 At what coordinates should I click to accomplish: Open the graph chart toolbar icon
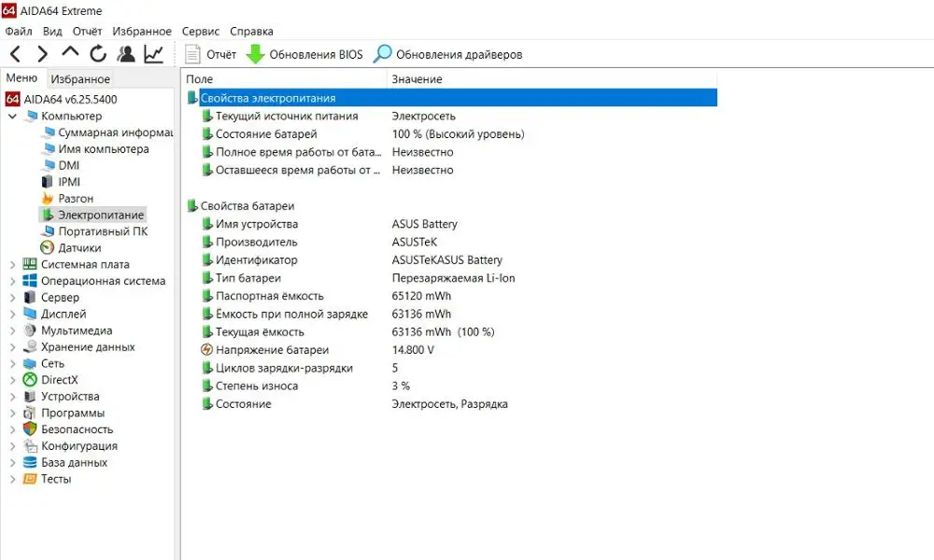pos(154,54)
